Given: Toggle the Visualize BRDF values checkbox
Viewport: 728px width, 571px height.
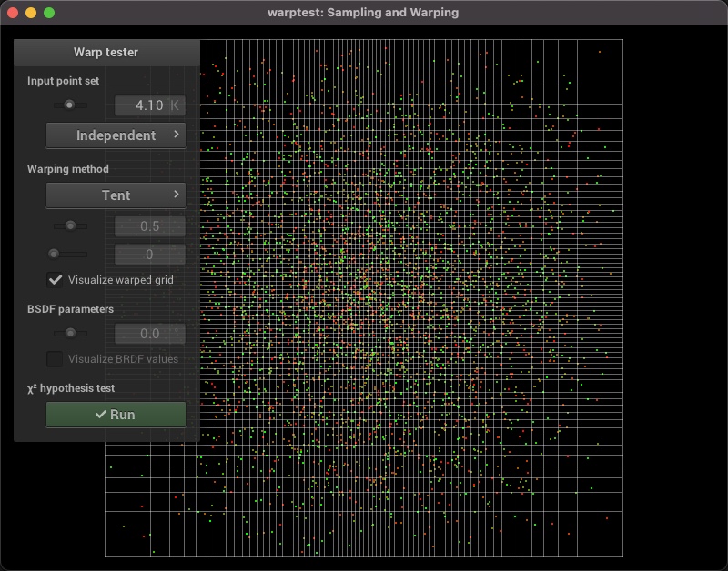Looking at the screenshot, I should pos(56,359).
